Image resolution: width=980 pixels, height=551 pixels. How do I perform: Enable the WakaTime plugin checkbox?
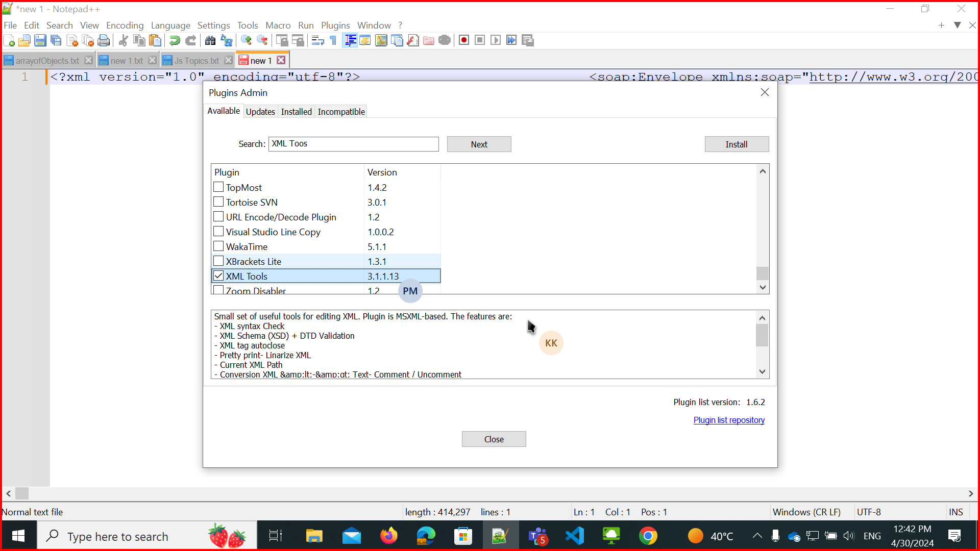point(218,246)
